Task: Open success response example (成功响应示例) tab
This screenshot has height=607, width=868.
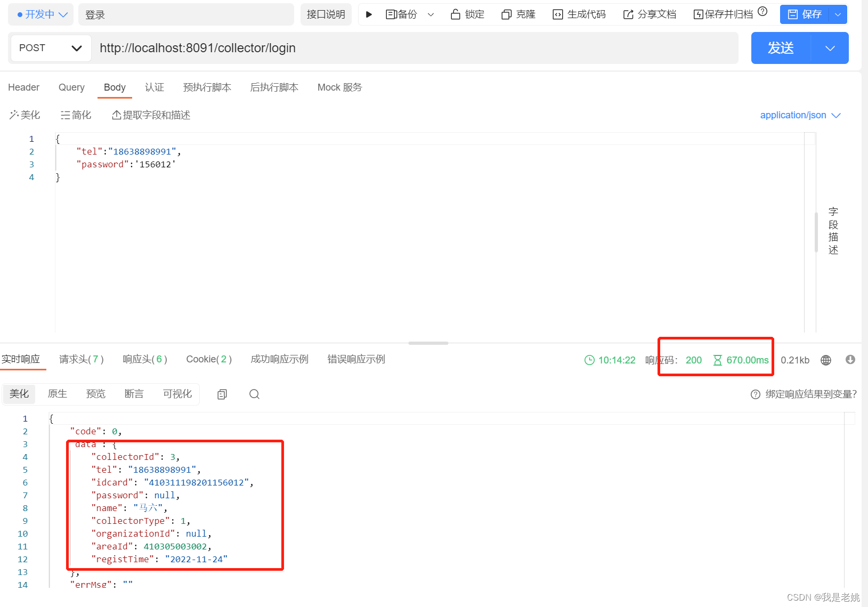Action: tap(279, 359)
